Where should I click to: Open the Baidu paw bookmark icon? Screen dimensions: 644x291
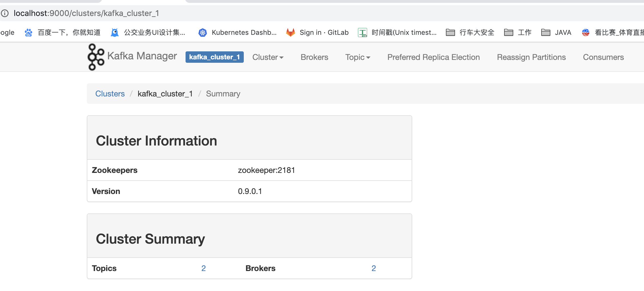coord(29,33)
